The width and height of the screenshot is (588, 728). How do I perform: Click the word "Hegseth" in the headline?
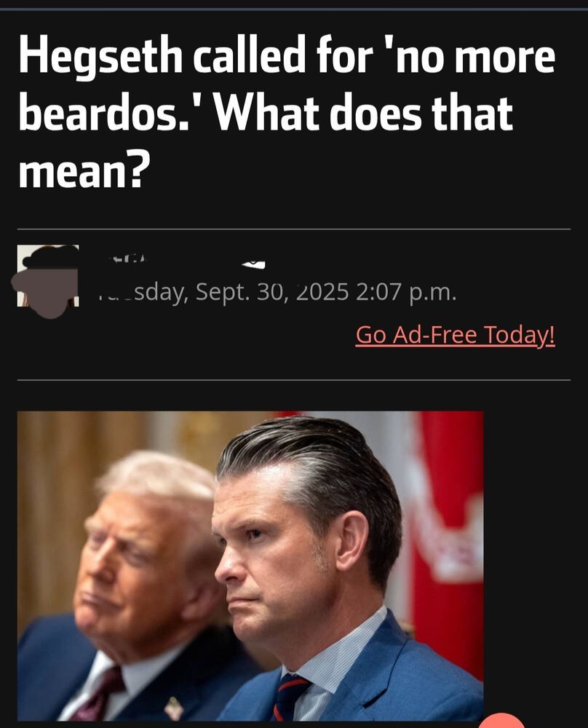[100, 57]
